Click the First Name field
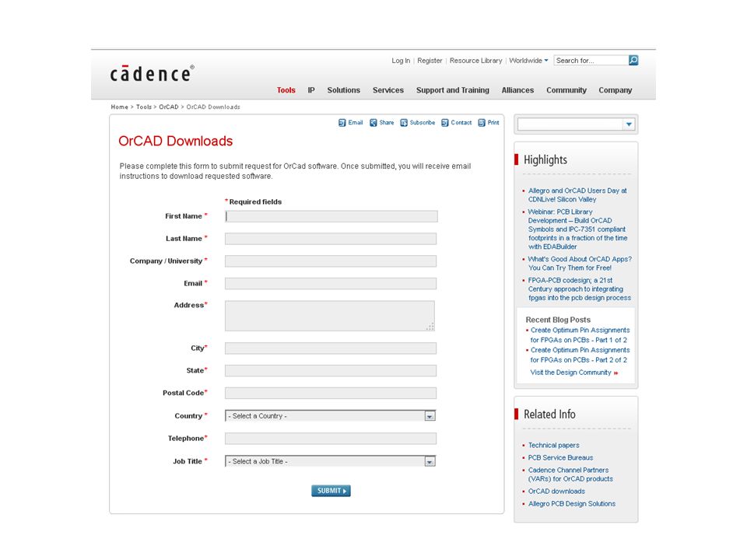 tap(331, 216)
